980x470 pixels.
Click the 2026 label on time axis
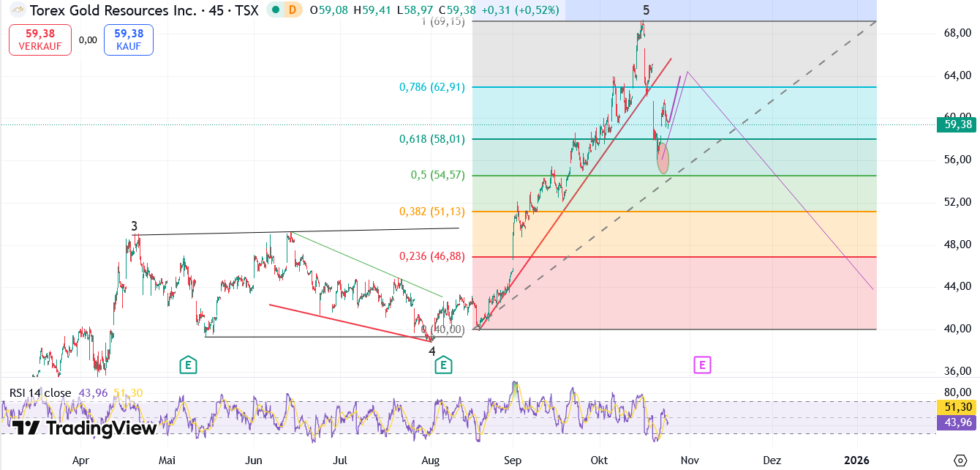coord(856,460)
